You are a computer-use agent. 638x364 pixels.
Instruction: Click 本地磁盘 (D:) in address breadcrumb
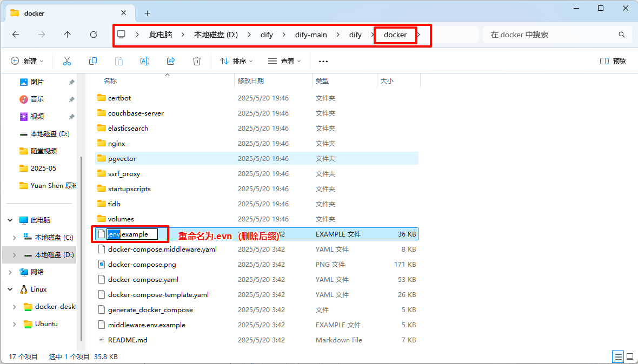coord(216,35)
